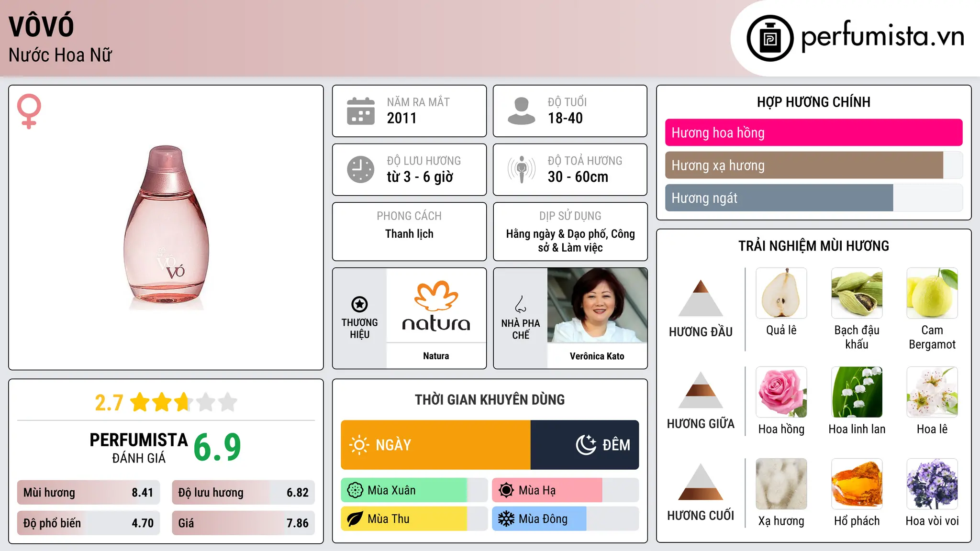Click the yellow 2.7 rating number
980x551 pixels.
pyautogui.click(x=109, y=403)
